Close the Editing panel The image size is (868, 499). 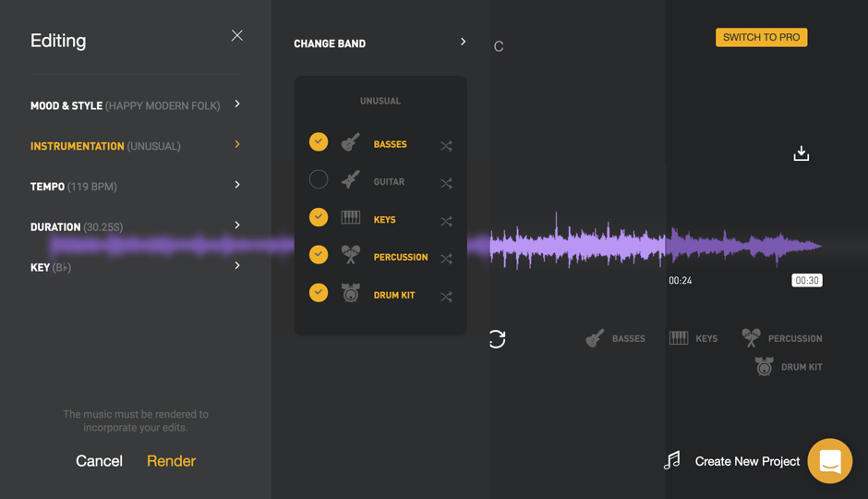click(237, 35)
